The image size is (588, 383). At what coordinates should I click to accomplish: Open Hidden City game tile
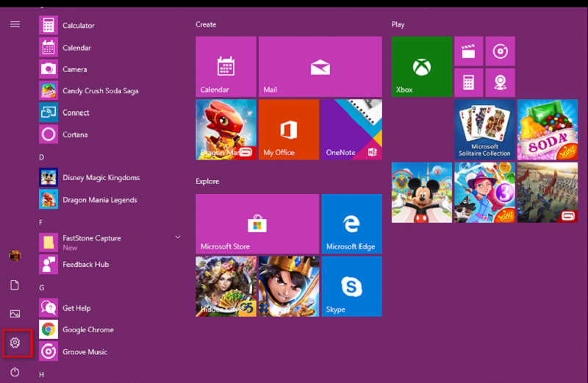[226, 287]
